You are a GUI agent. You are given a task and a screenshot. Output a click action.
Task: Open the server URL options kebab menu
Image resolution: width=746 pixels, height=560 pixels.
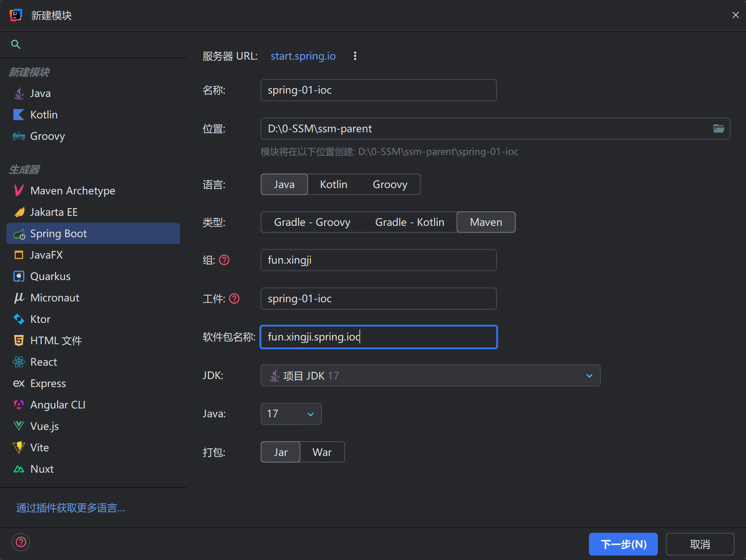pyautogui.click(x=355, y=56)
